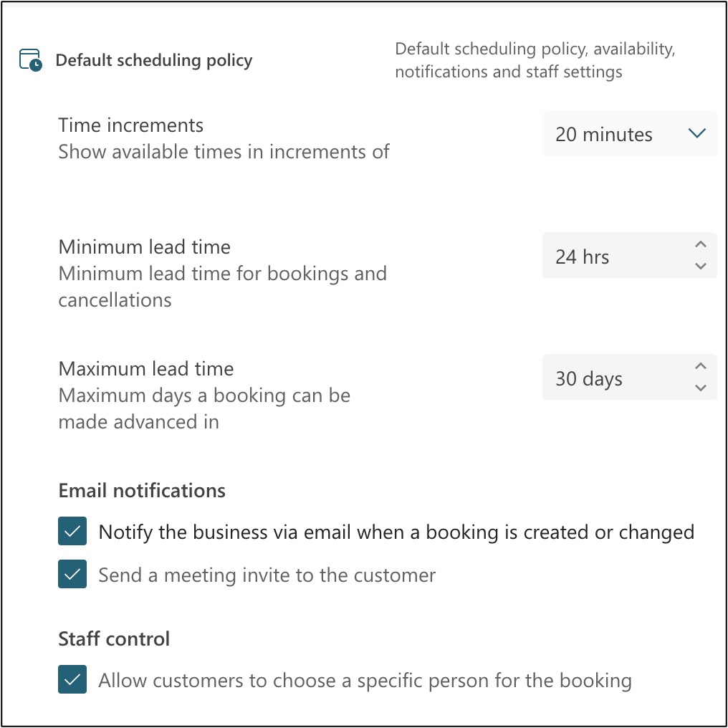Disable Allow customers to choose specific person
The image size is (728, 728).
click(x=72, y=680)
